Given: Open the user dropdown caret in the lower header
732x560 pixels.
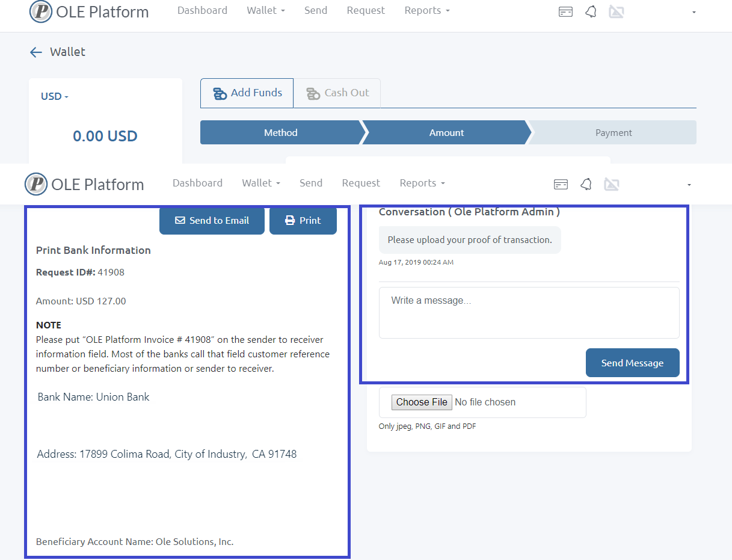Looking at the screenshot, I should tap(689, 185).
